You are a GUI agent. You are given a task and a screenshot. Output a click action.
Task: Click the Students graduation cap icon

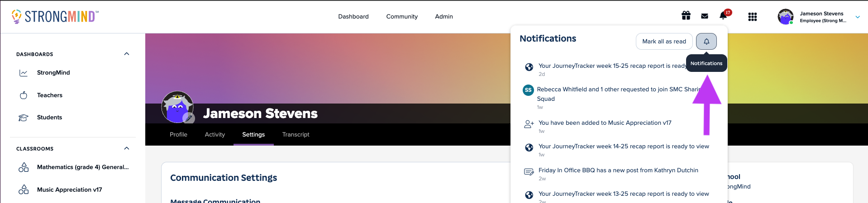(x=23, y=118)
